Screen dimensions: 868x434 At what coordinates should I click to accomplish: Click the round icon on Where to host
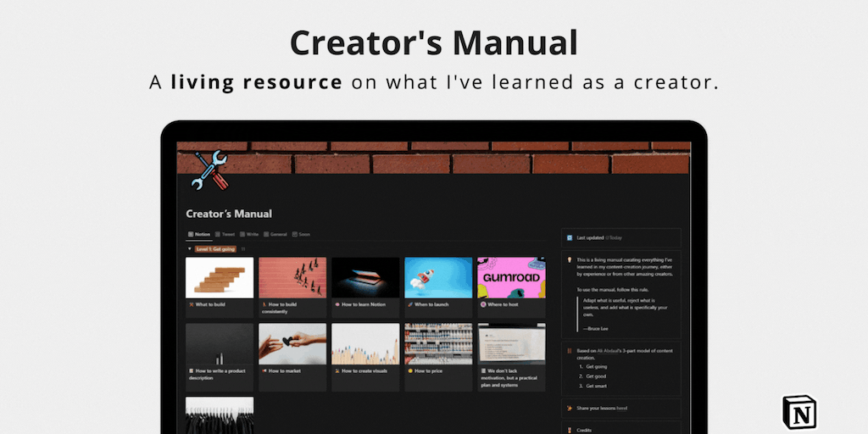coord(483,304)
